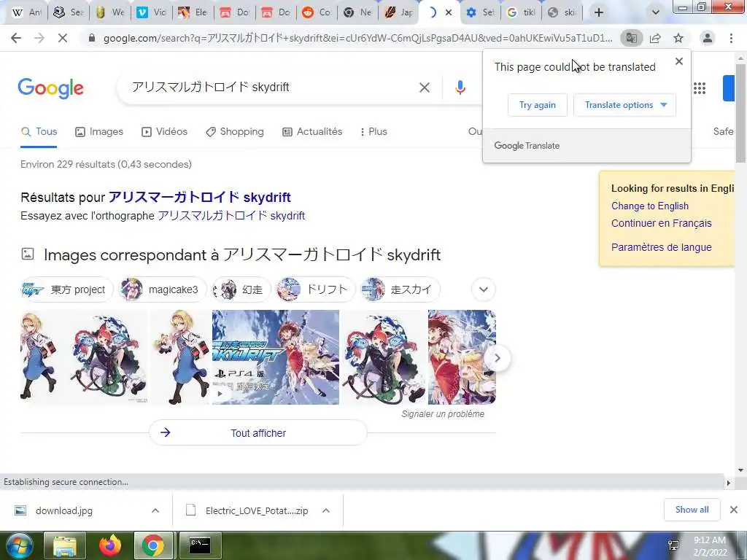Open Windows Explorer from taskbar

[64, 545]
